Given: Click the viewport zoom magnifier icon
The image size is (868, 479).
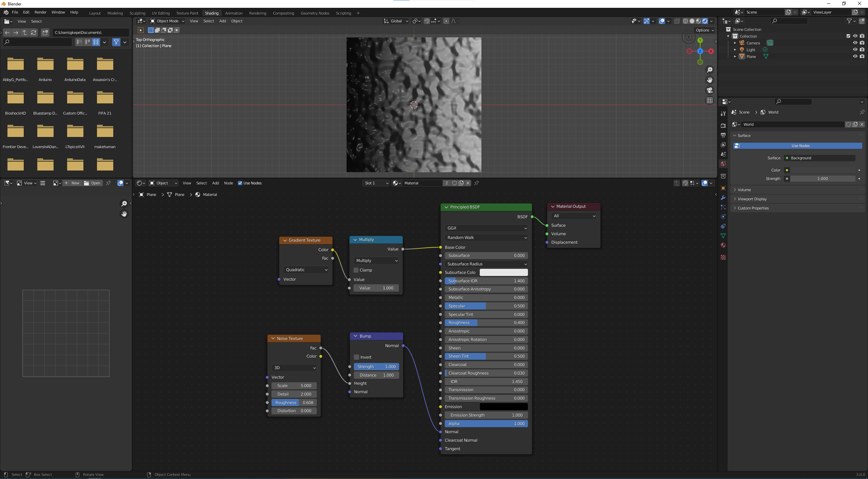Looking at the screenshot, I should click(x=709, y=70).
